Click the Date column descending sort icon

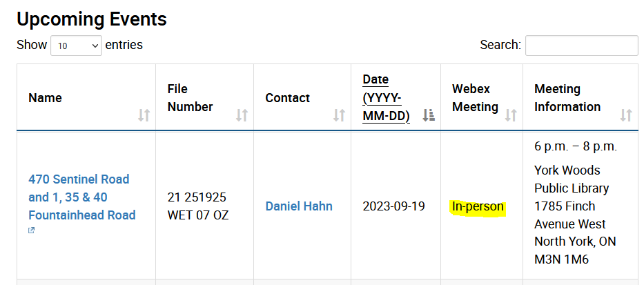(x=429, y=115)
